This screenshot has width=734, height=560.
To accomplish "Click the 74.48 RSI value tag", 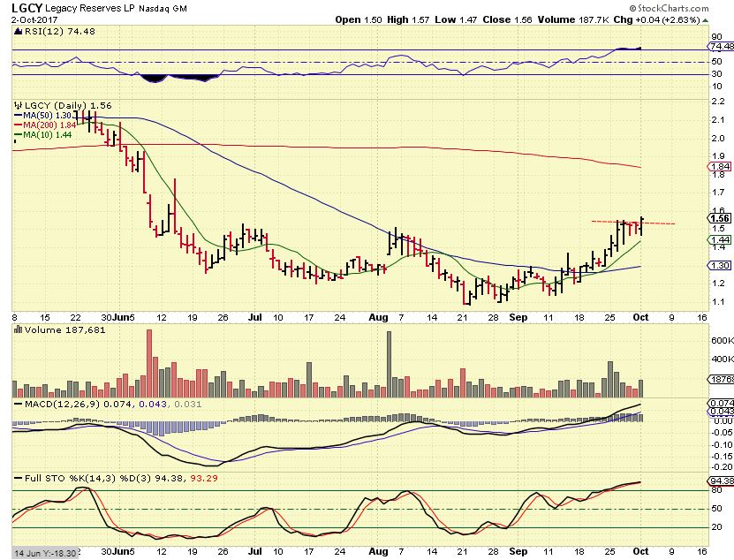I will [x=721, y=46].
